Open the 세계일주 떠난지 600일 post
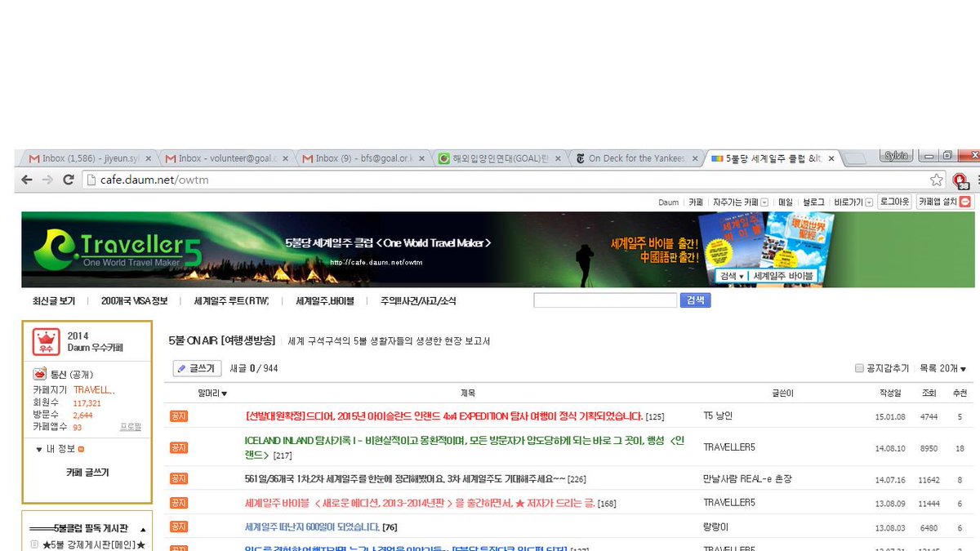Screen dimensions: 980x551 pyautogui.click(x=312, y=527)
